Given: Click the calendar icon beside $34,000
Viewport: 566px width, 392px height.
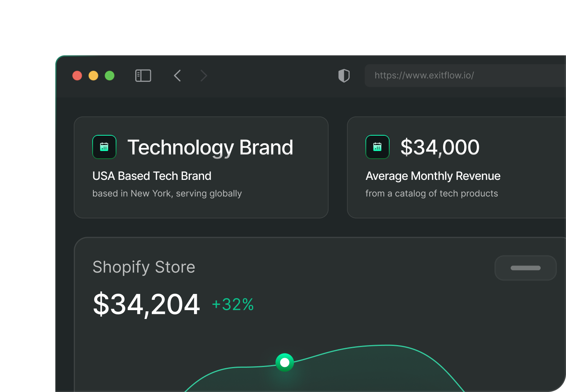Looking at the screenshot, I should 377,147.
